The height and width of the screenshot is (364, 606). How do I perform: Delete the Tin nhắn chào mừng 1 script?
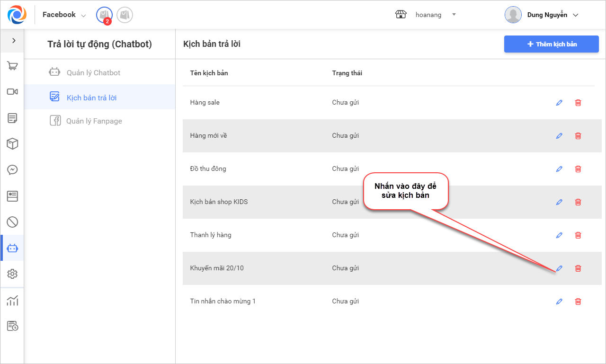(x=578, y=302)
